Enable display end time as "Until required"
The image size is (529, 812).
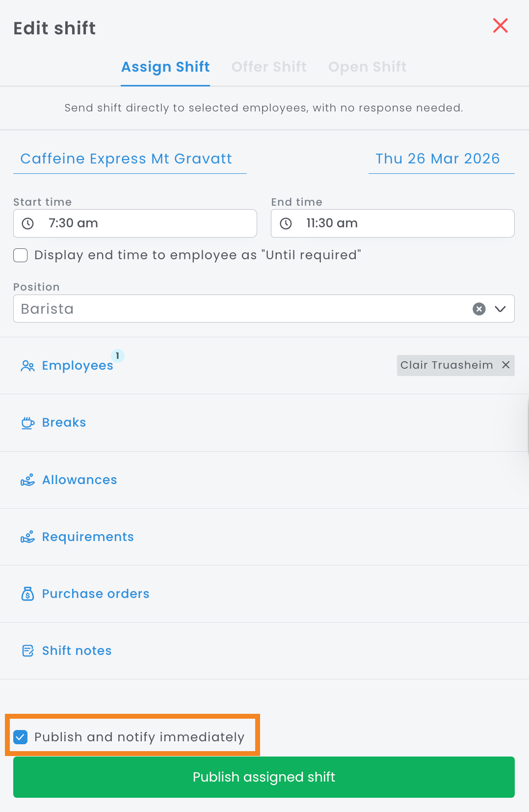point(20,255)
